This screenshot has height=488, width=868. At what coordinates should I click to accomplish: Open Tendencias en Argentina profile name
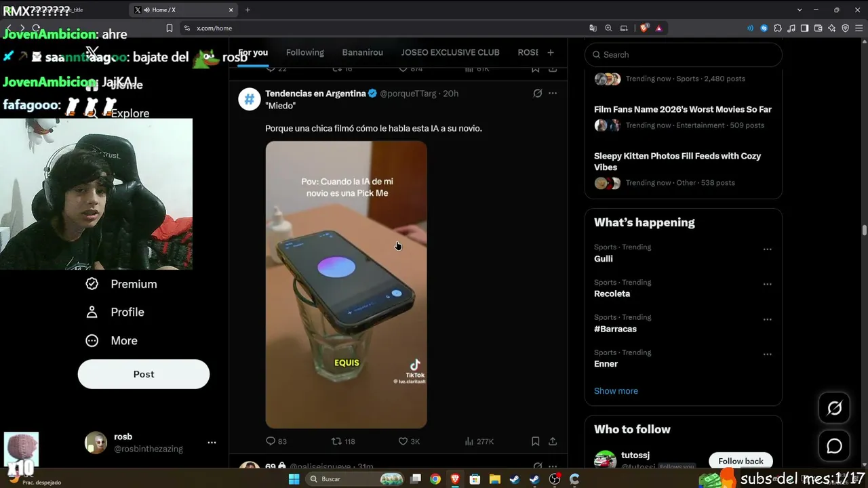pos(315,94)
